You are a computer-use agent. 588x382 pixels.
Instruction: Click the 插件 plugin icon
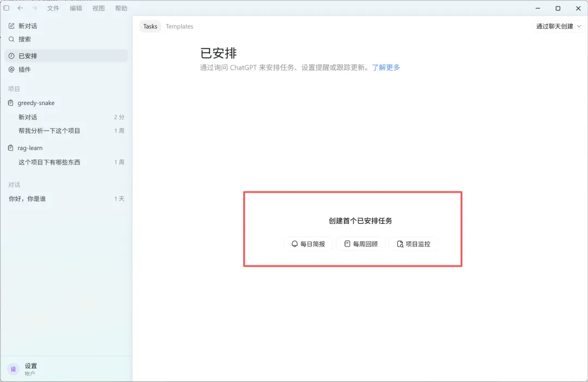[11, 69]
